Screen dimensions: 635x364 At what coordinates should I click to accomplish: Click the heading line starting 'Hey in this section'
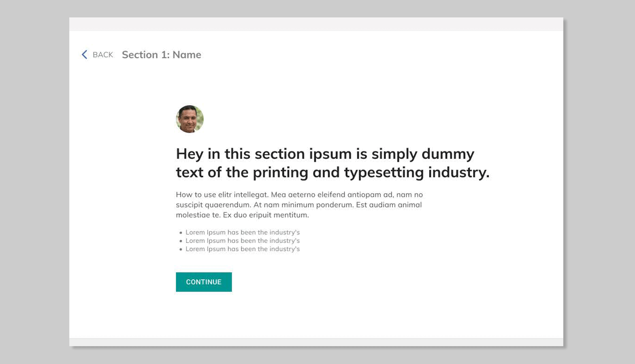[324, 154]
